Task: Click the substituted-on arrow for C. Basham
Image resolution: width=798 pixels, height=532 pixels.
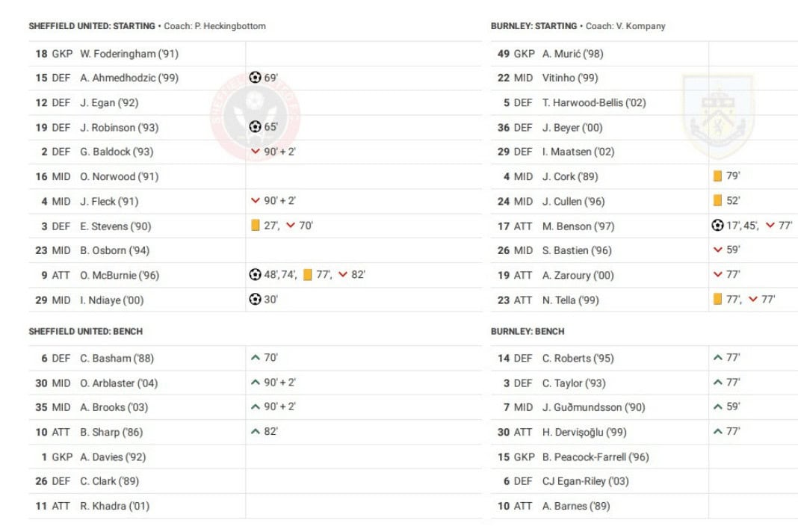Action: [x=256, y=358]
